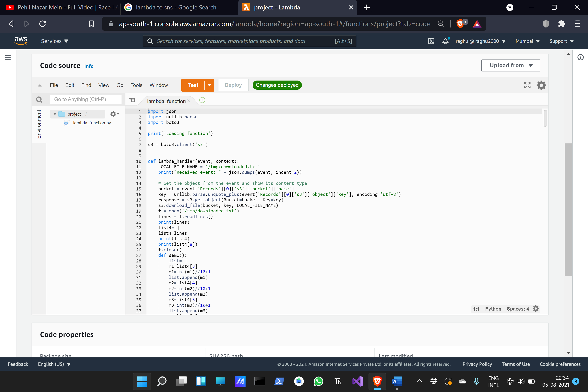
Task: Open code editor preferences gear
Action: [x=541, y=85]
